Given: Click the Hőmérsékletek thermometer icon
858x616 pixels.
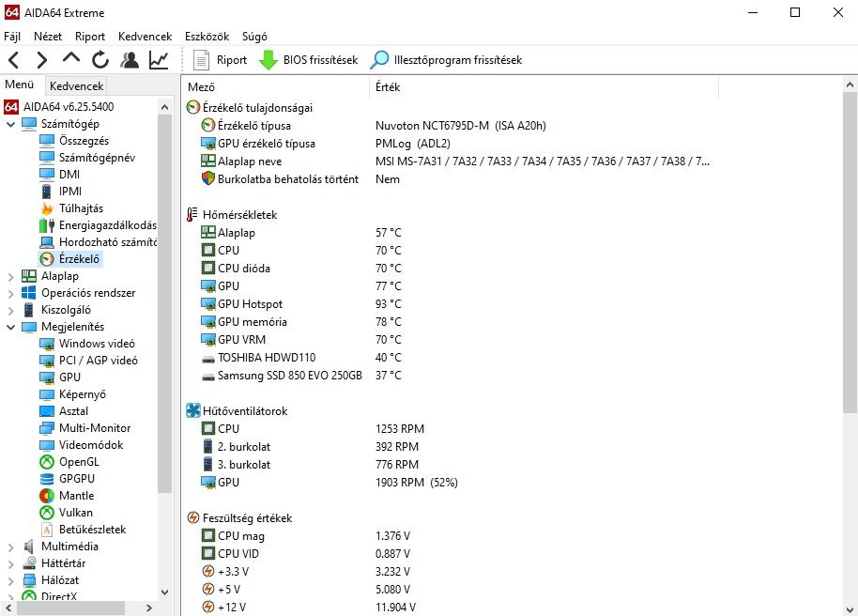Looking at the screenshot, I should click(x=192, y=215).
